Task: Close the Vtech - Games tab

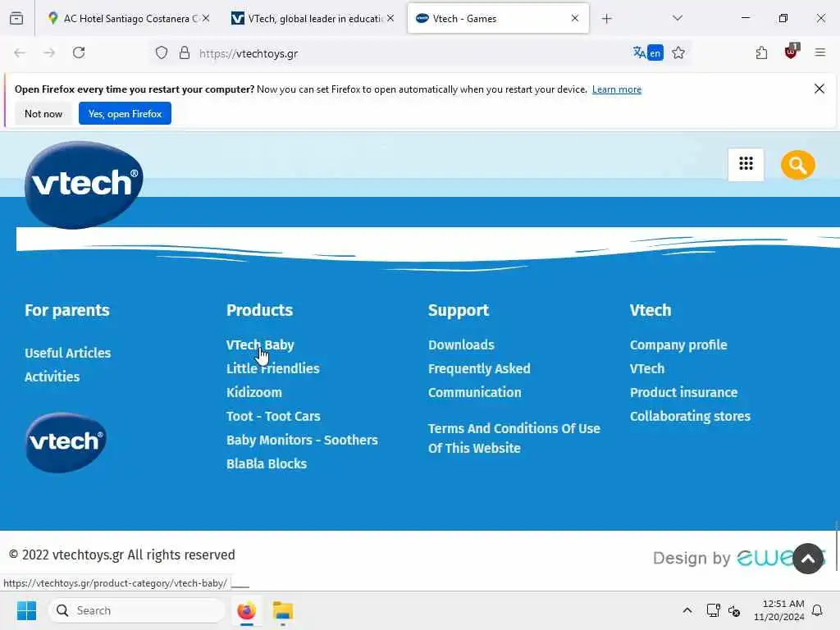Action: (575, 18)
